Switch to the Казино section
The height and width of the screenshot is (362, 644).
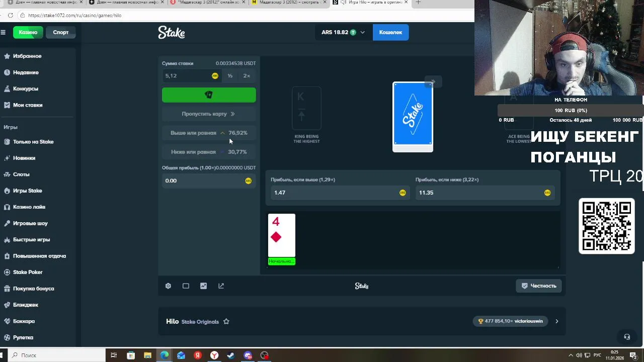28,32
